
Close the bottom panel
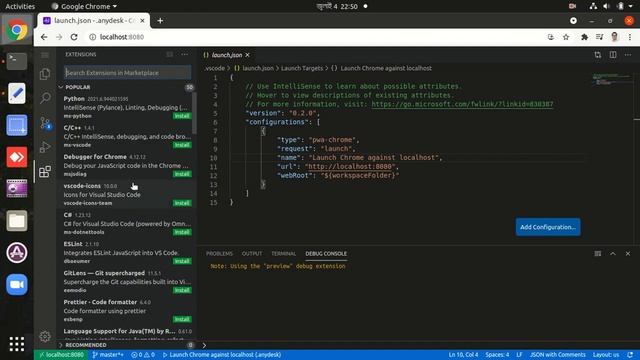(628, 253)
